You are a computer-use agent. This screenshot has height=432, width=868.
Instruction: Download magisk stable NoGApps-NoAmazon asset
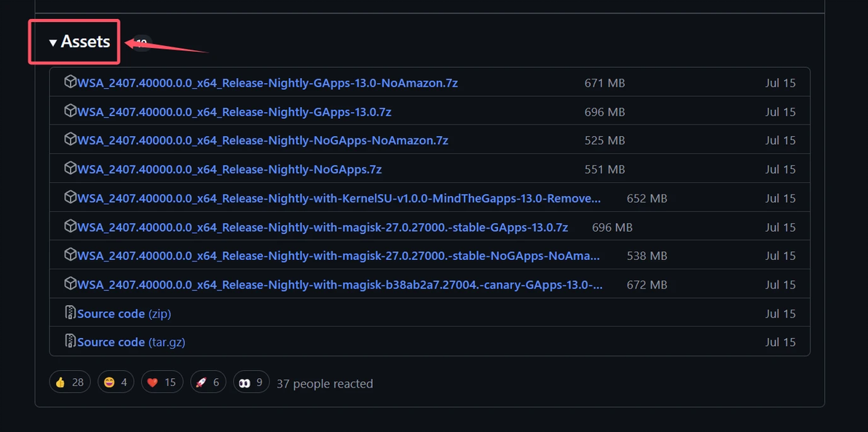pyautogui.click(x=339, y=256)
